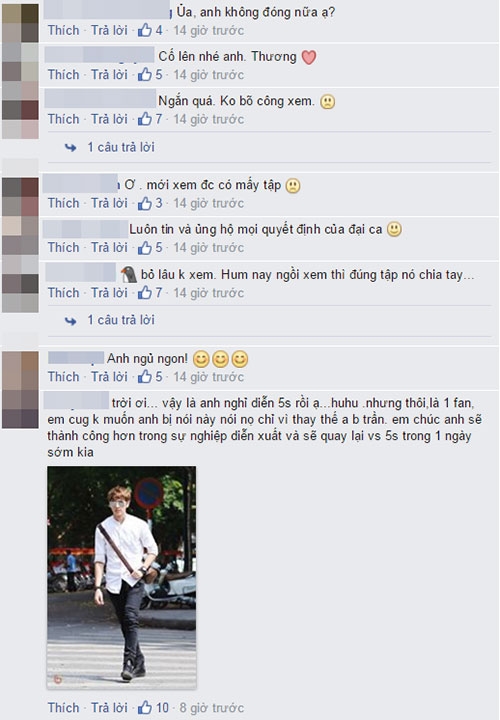Viewport: 500px width, 720px height.
Task: Click the penguin sticker in the comment
Action: point(129,275)
